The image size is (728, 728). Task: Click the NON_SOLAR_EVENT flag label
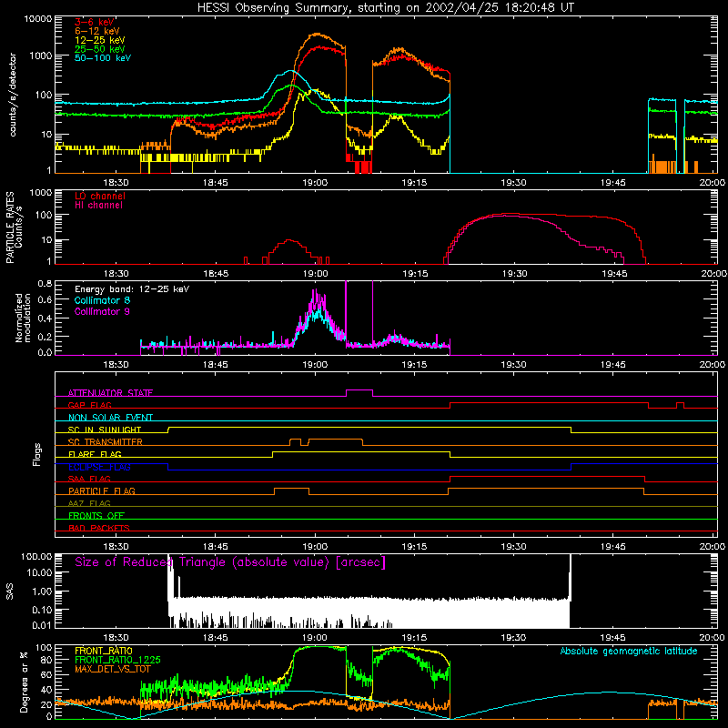110,418
